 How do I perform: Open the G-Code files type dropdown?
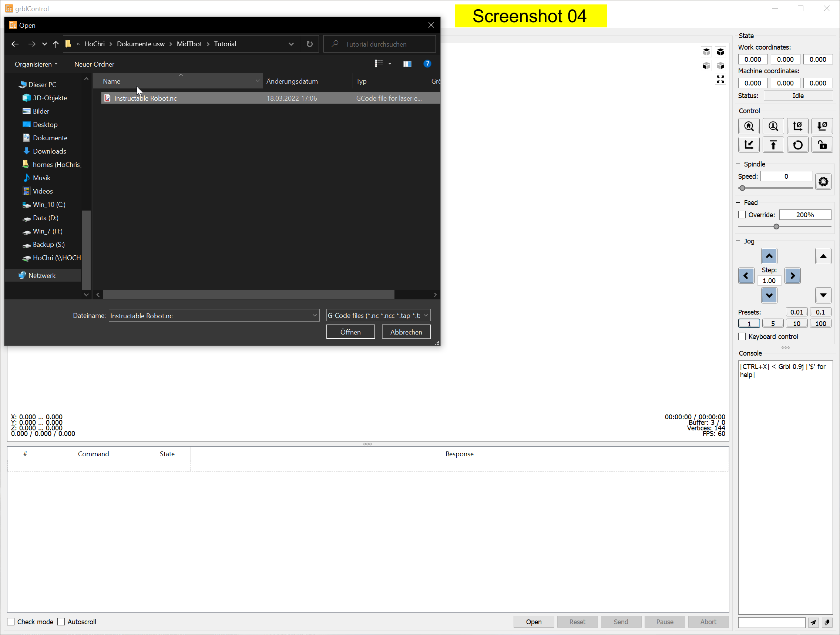(x=425, y=315)
